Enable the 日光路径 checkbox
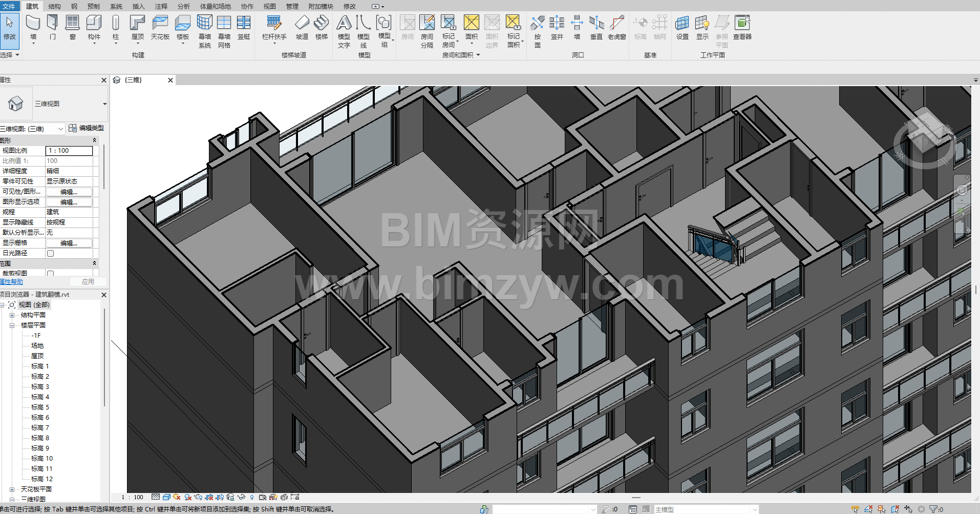980x514 pixels. point(50,253)
